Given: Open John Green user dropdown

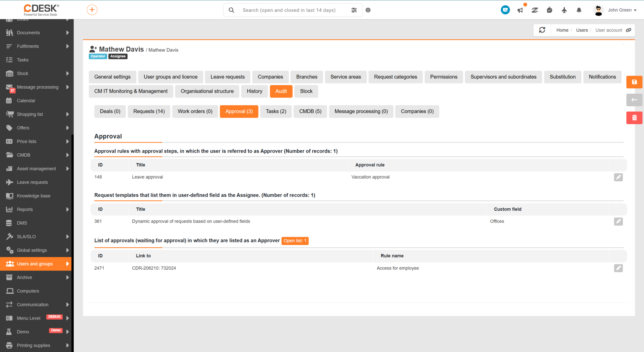Looking at the screenshot, I should point(615,10).
